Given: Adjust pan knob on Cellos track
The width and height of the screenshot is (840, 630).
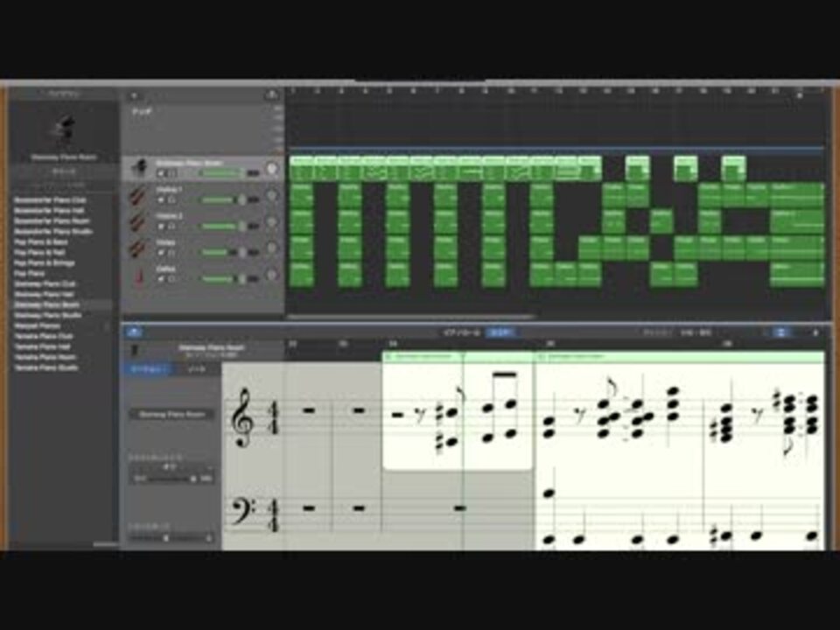Looking at the screenshot, I should coord(272,274).
